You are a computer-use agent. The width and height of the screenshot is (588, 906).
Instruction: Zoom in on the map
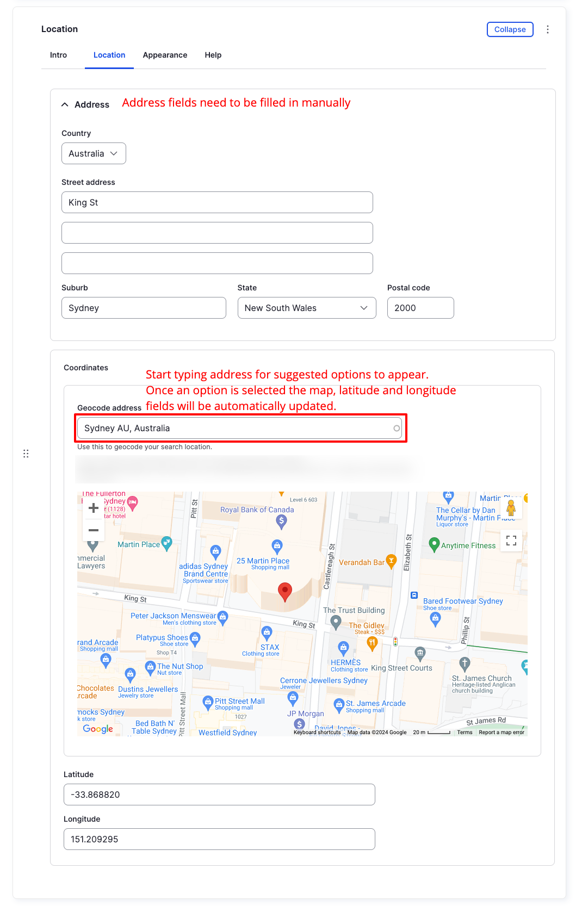click(94, 508)
